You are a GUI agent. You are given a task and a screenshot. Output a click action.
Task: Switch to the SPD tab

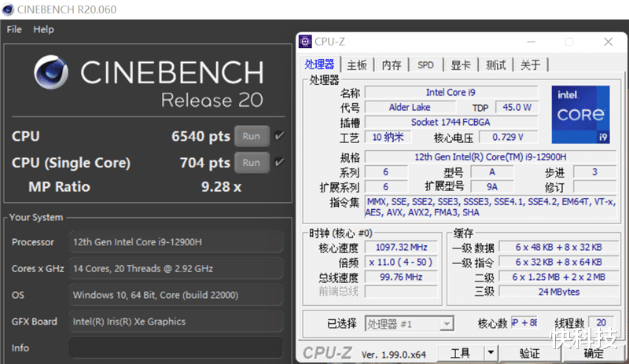(x=425, y=65)
